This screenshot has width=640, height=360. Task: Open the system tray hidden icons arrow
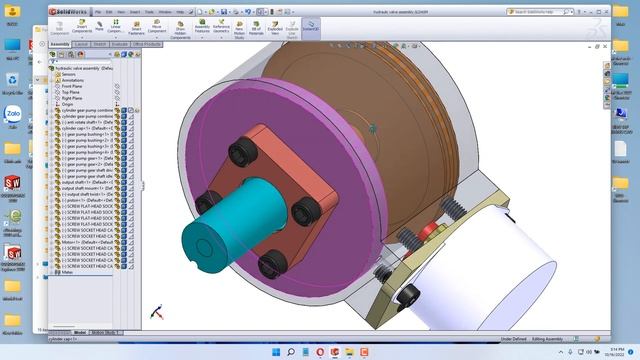560,352
